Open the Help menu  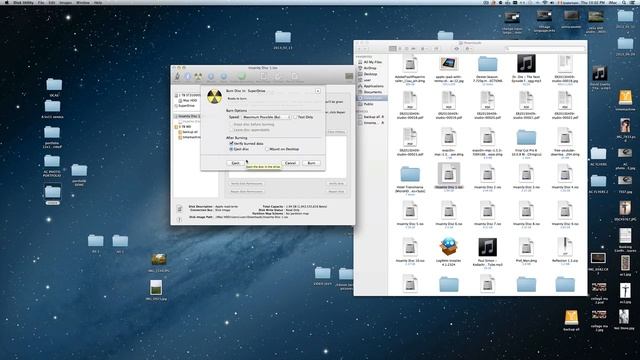point(98,2)
